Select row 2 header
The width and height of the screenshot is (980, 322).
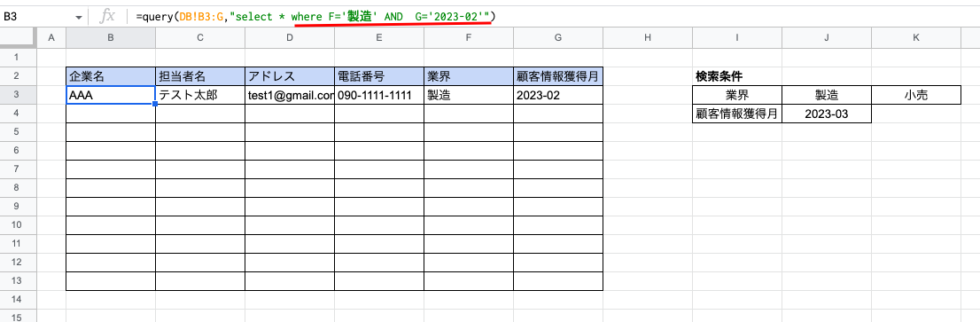[x=19, y=76]
